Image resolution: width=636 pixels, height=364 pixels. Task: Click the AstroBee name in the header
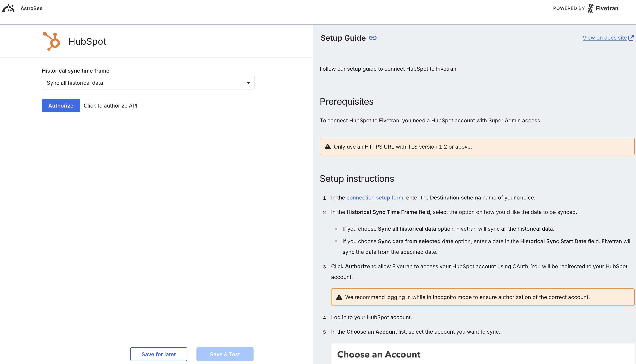31,8
